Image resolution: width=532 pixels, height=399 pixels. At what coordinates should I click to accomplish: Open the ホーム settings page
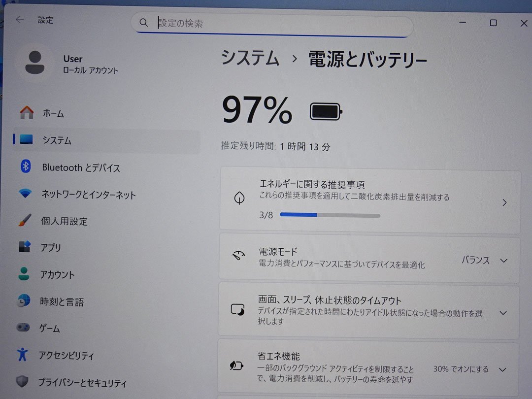click(x=106, y=113)
